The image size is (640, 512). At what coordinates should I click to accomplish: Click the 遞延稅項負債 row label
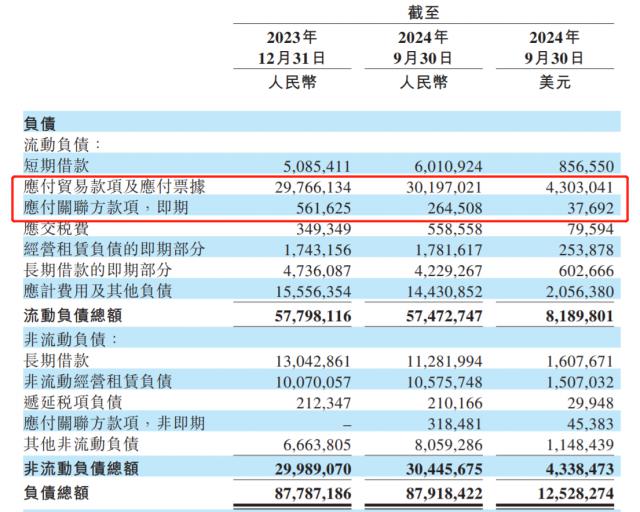tap(73, 402)
